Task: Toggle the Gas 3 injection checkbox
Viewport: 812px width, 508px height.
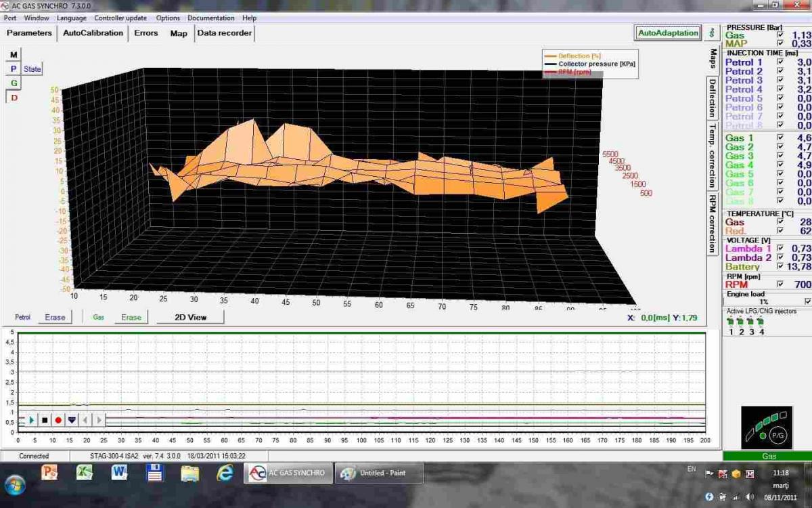Action: coord(781,156)
